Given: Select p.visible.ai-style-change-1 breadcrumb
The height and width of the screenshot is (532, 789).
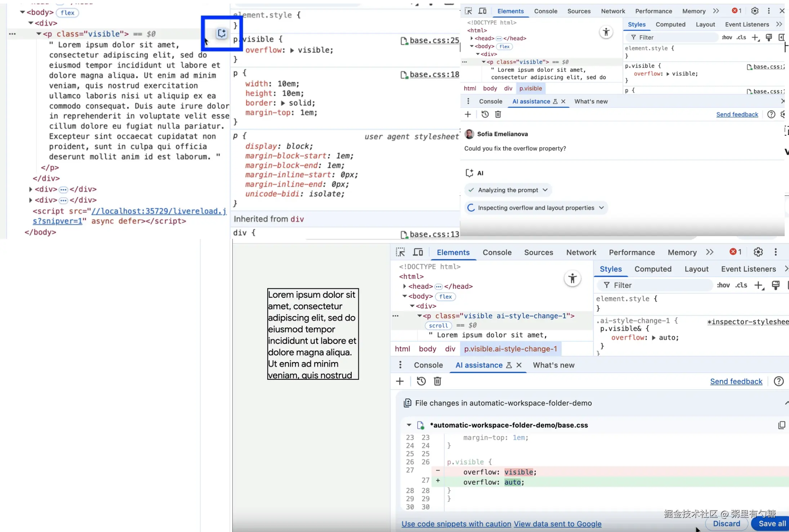Looking at the screenshot, I should click(510, 349).
